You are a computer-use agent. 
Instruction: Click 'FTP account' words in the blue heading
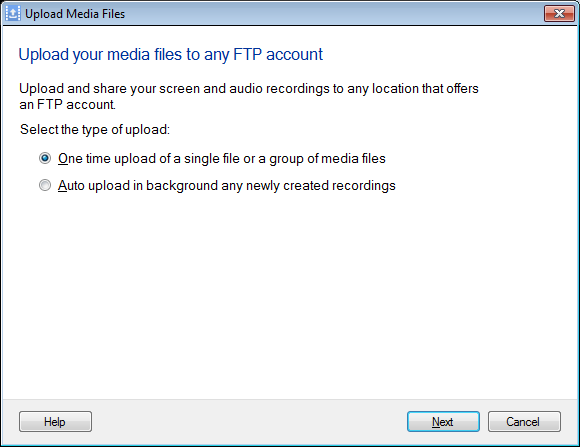click(x=278, y=54)
